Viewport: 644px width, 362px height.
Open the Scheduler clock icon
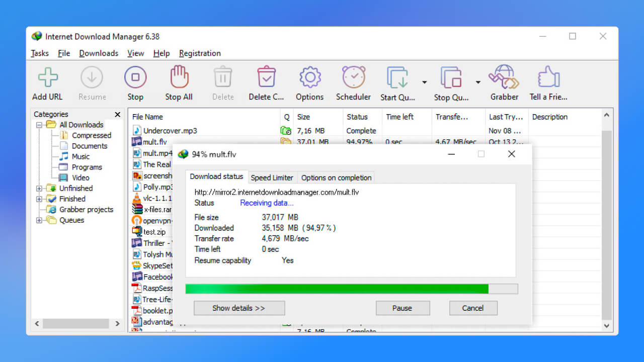pos(354,77)
